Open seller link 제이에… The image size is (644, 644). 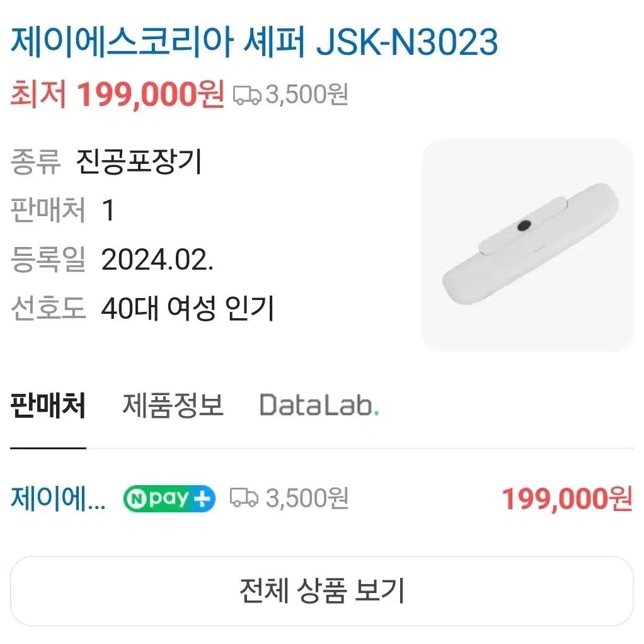coord(58,498)
